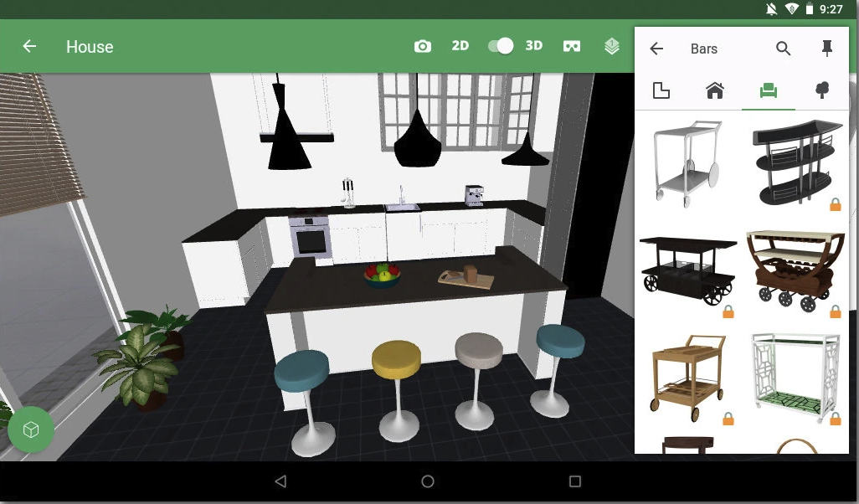Select the brown wine rack cart

click(x=795, y=270)
